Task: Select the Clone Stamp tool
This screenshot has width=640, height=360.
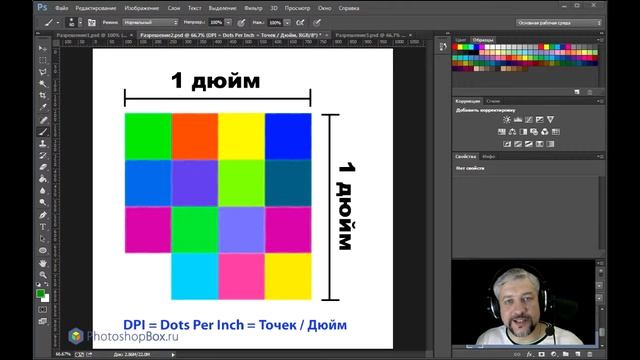Action: [42, 143]
